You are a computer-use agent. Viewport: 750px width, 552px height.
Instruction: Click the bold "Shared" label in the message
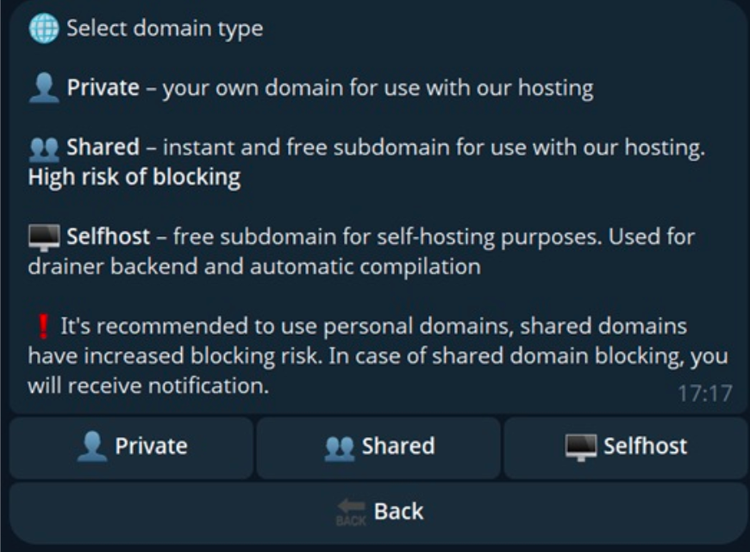[x=103, y=148]
